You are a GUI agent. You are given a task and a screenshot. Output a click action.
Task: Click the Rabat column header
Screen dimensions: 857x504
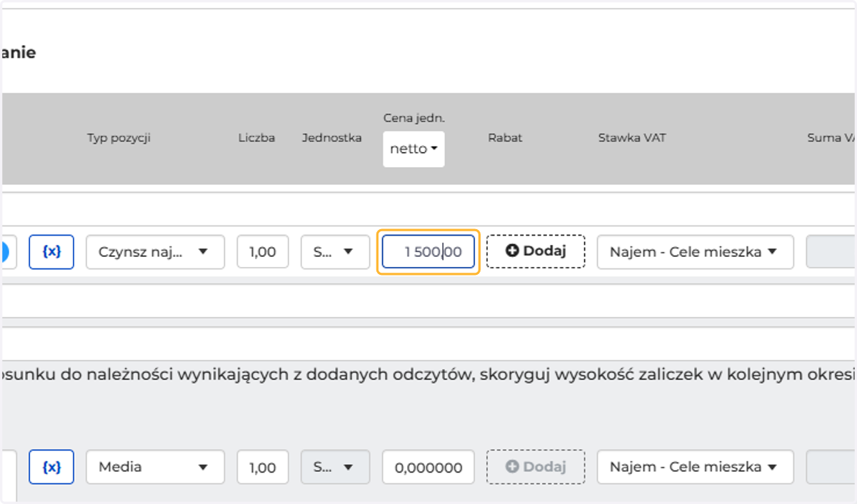point(505,138)
